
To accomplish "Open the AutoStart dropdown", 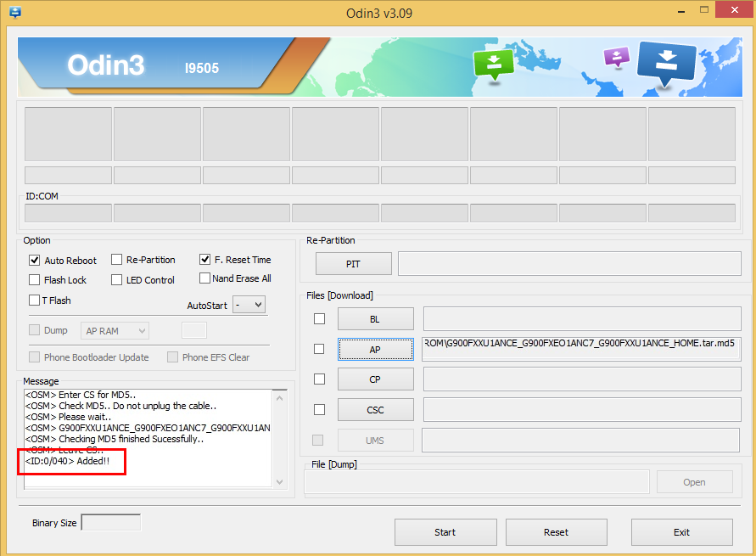I will pyautogui.click(x=249, y=305).
